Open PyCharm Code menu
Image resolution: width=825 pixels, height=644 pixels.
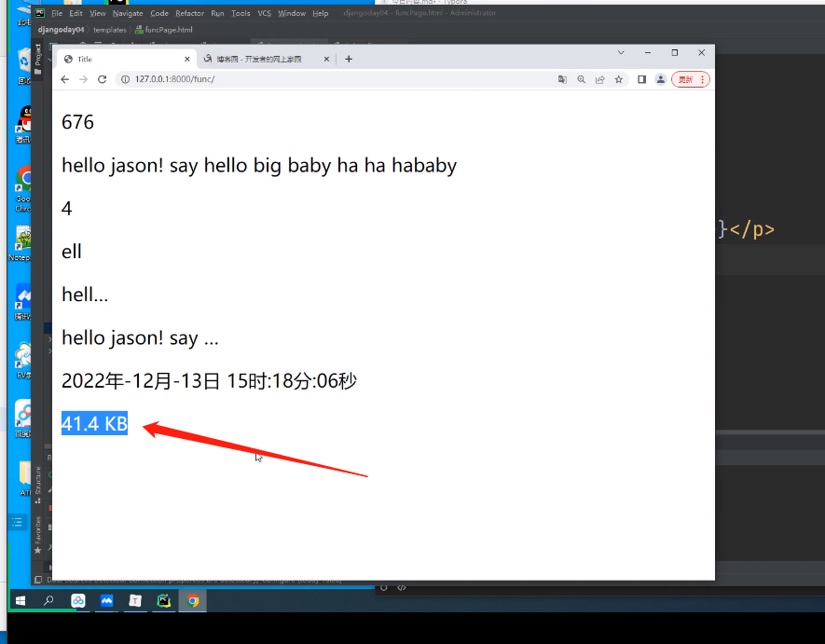pyautogui.click(x=158, y=13)
